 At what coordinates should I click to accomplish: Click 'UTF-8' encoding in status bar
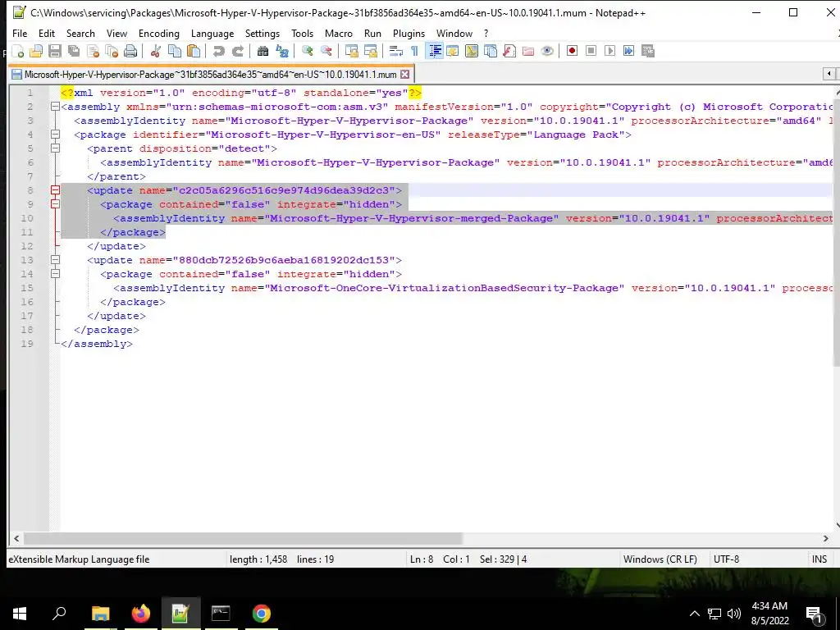726,559
